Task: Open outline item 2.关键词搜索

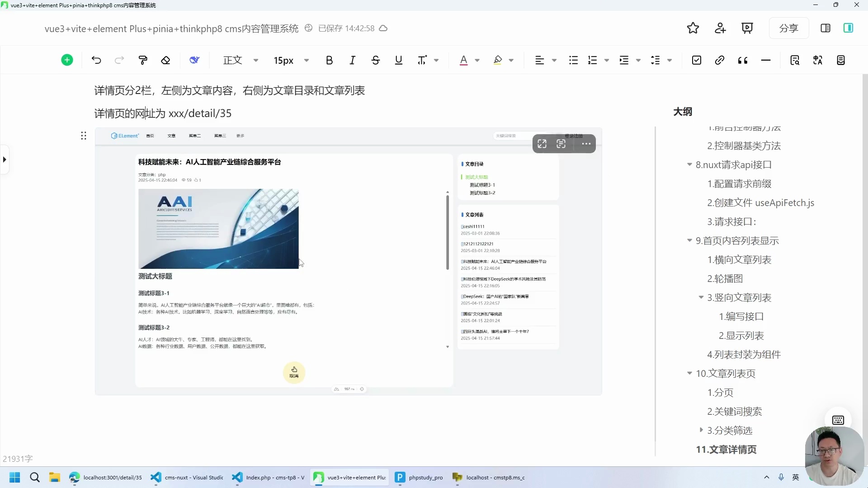Action: tap(735, 412)
